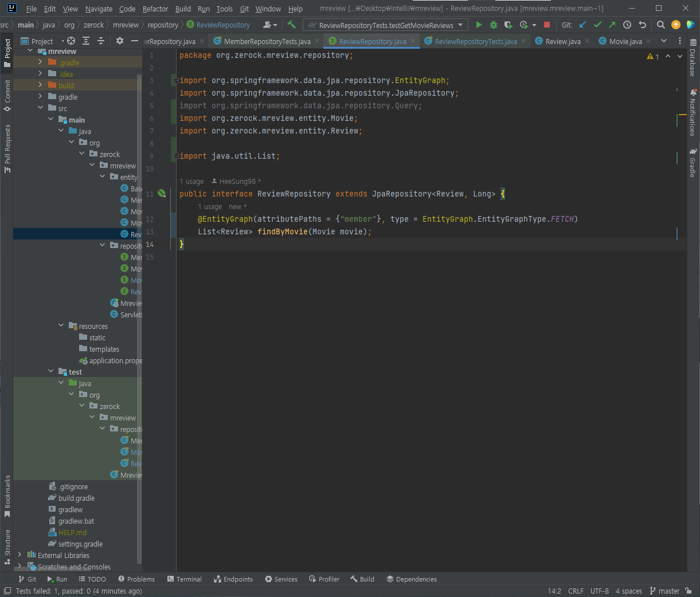Screen dimensions: 700x597
Task: Expand all project tree nodes icon
Action: click(86, 41)
